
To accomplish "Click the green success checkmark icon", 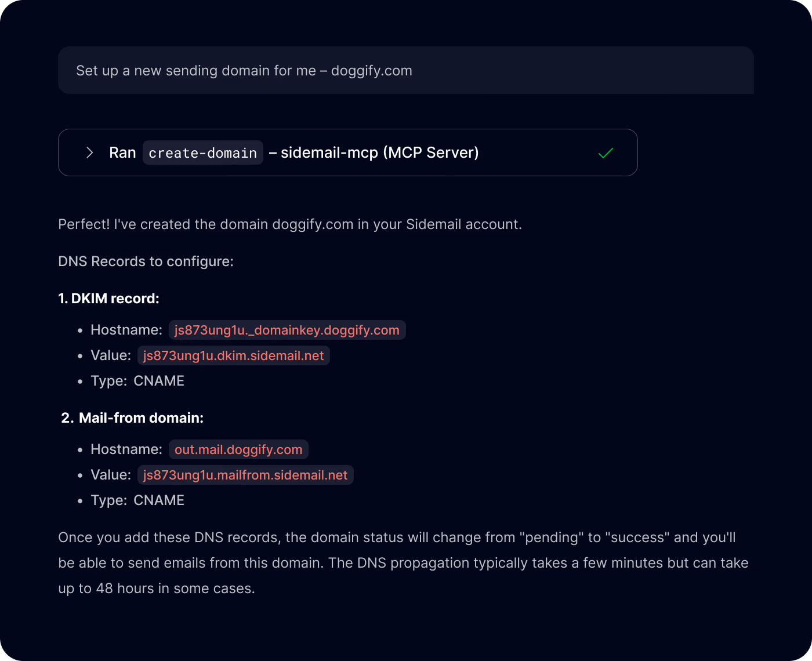I will pos(606,152).
